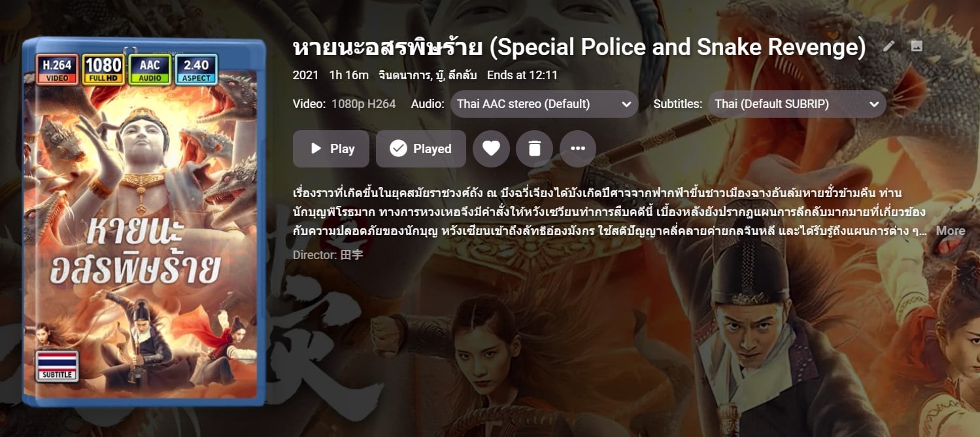Click the movie poster cover image

143,222
